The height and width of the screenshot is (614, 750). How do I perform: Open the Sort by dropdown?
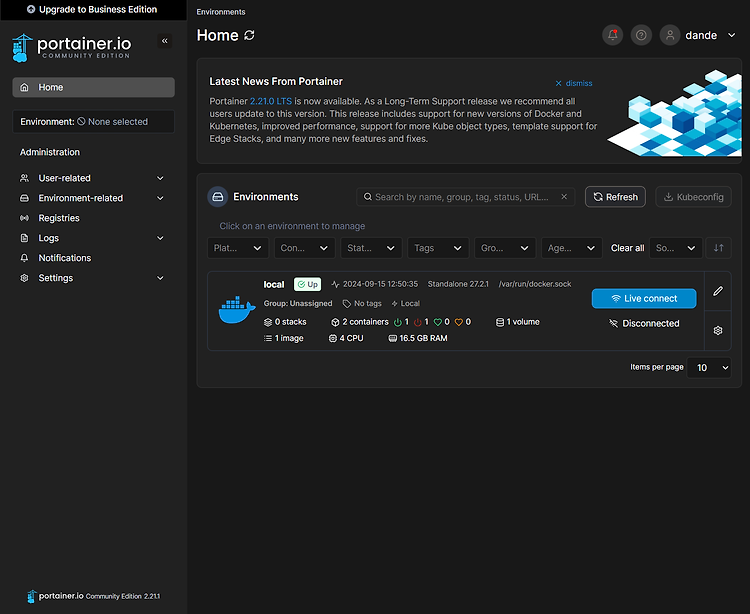[676, 248]
